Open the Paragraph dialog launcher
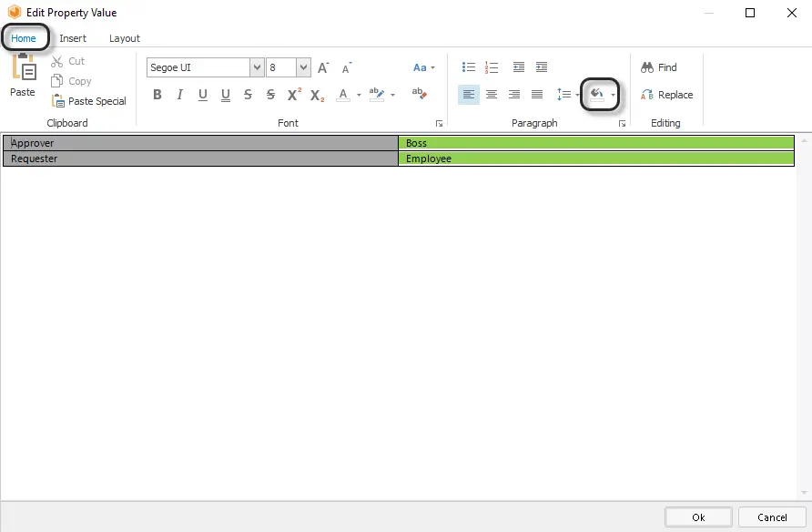The height and width of the screenshot is (532, 812). tap(622, 123)
